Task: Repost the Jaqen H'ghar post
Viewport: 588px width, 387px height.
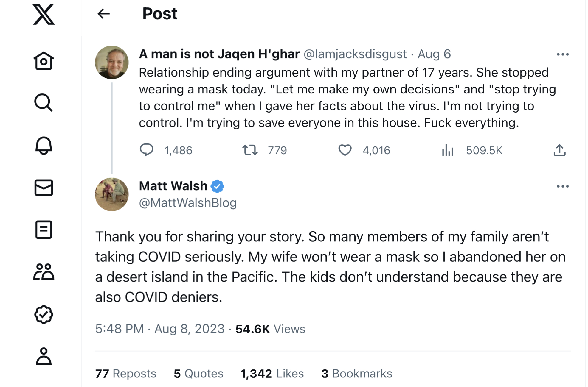Action: (x=250, y=150)
